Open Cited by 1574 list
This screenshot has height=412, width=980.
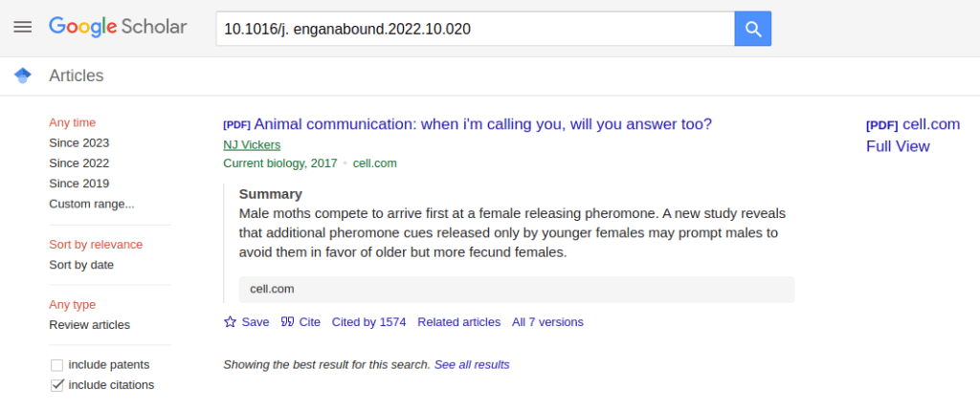click(x=368, y=322)
